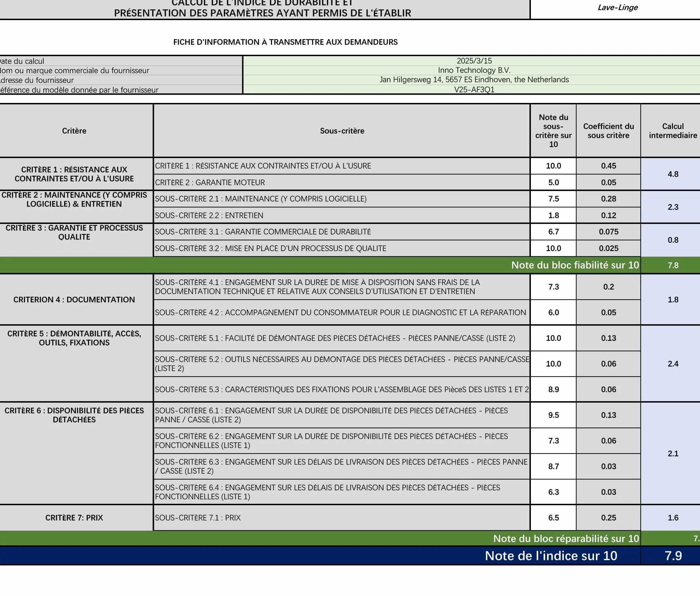The image size is (700, 596).
Task: Select the coefficient 0.12 for ENTRETIEN
Action: (609, 215)
